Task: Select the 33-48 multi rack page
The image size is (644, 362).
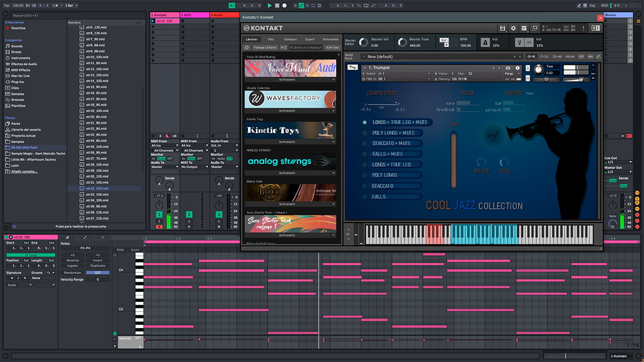Action: click(x=557, y=56)
